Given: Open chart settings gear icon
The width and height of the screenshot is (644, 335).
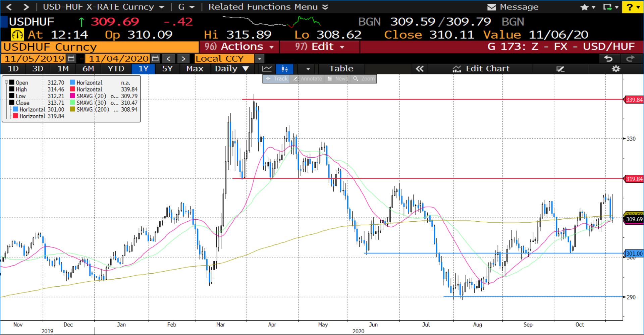Looking at the screenshot, I should click(x=616, y=69).
